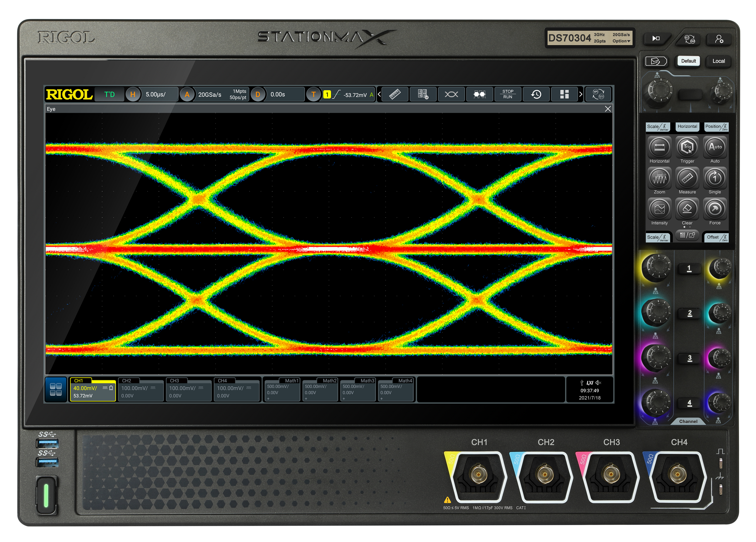The width and height of the screenshot is (756, 542).
Task: Tap the ruler Measure icon in the top toolbar
Action: pos(395,94)
